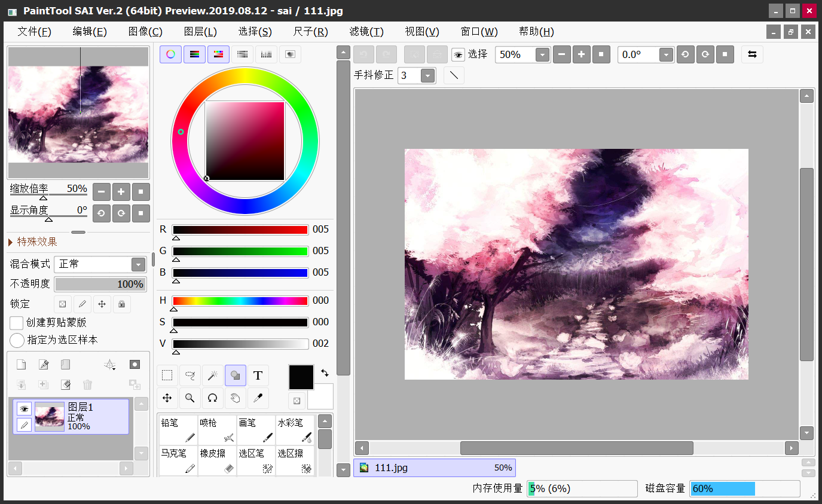This screenshot has height=504, width=822.
Task: Switch to the 111.jpg document tab
Action: tap(435, 468)
